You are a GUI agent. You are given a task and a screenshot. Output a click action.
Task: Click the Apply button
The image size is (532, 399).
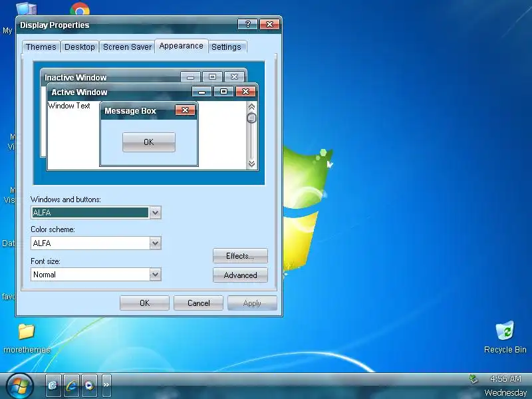coord(252,303)
